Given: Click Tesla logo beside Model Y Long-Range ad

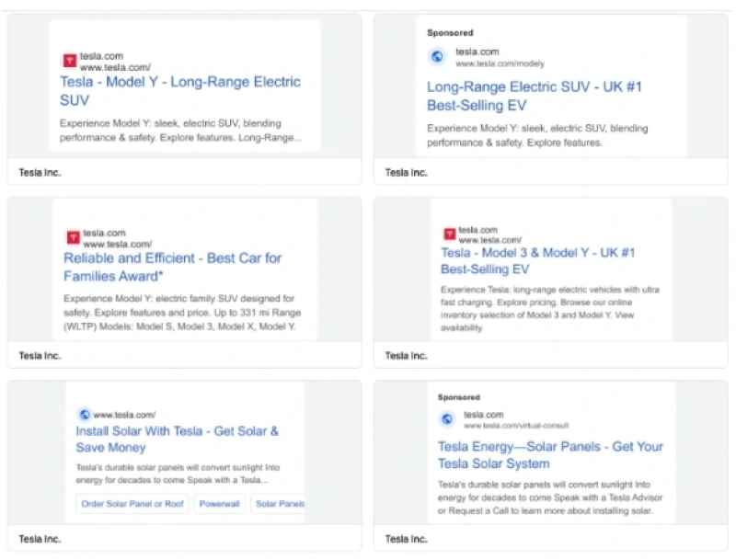Looking at the screenshot, I should tap(69, 61).
